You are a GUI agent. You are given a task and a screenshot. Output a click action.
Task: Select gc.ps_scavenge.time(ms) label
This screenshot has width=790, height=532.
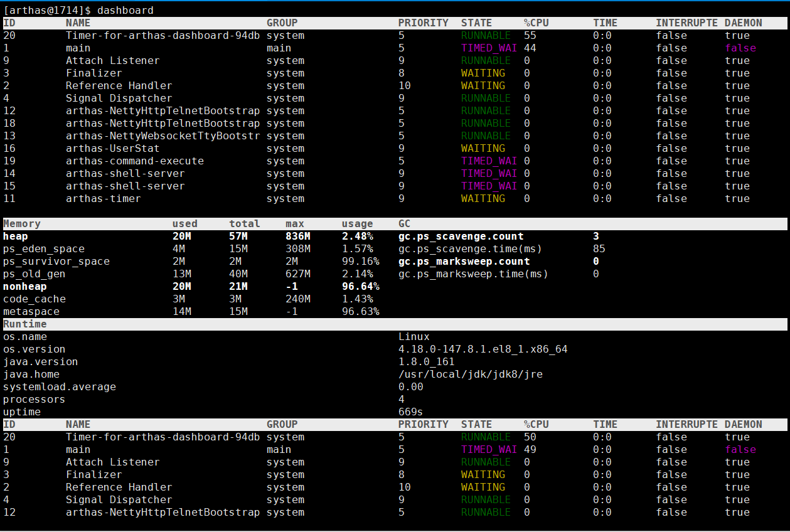pos(471,249)
